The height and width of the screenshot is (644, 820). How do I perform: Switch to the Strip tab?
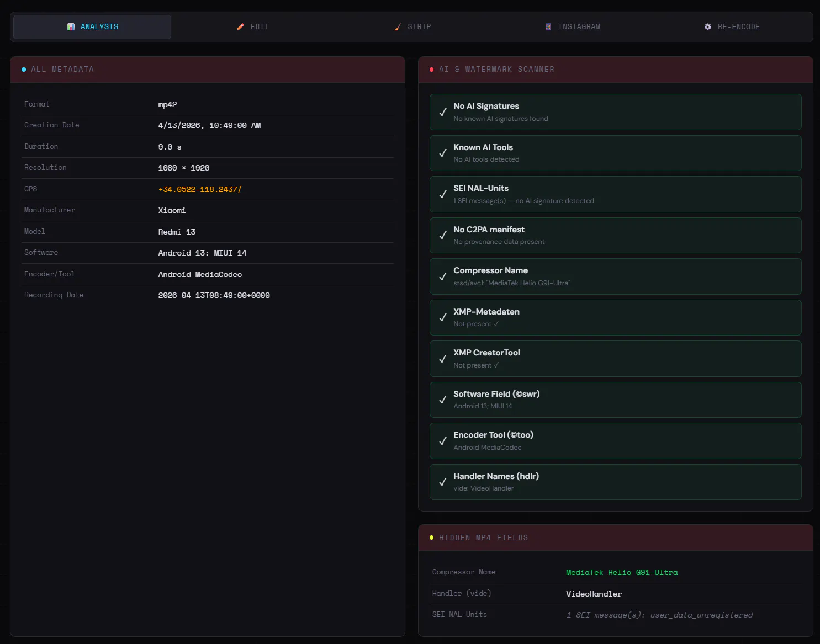click(x=412, y=27)
